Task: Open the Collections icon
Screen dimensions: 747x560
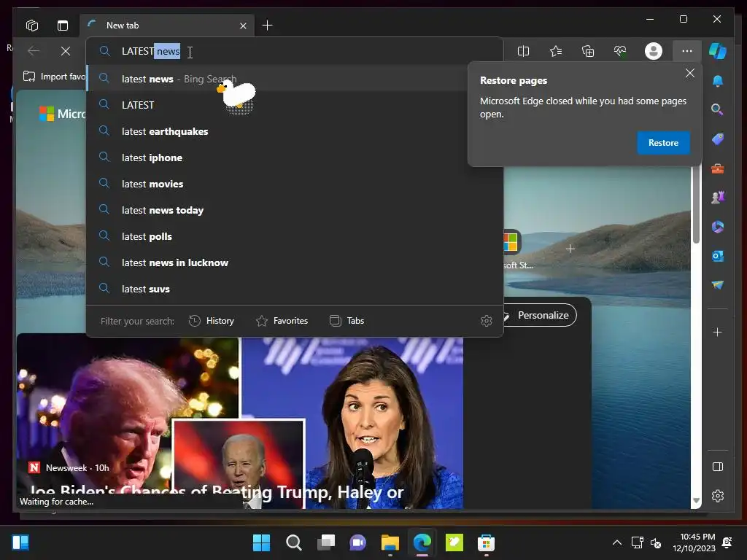Action: pyautogui.click(x=588, y=51)
